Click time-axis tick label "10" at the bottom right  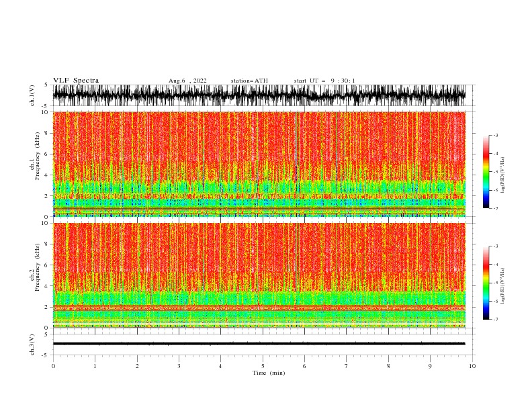coord(472,366)
